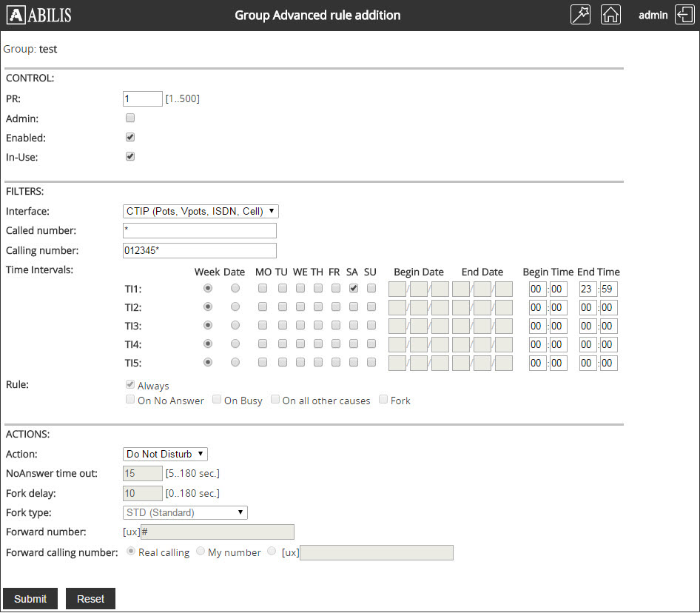Click TI1 End Time hour field
The image size is (700, 613).
coord(588,289)
